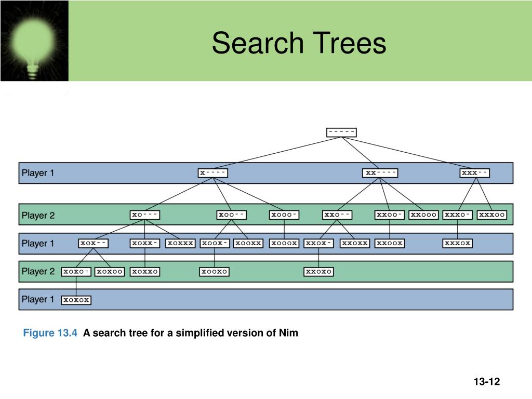532x399 pixels.
Task: Select the "xoo--" node
Action: pos(231,215)
